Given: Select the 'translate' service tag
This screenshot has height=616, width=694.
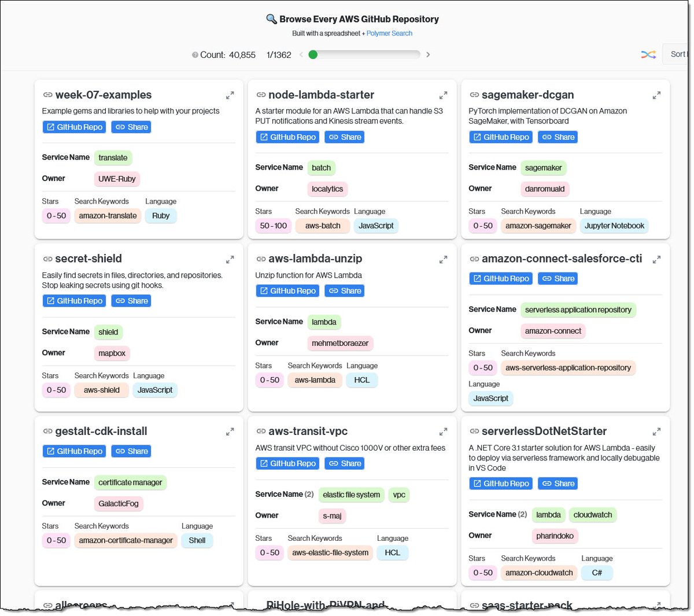Looking at the screenshot, I should click(x=113, y=158).
